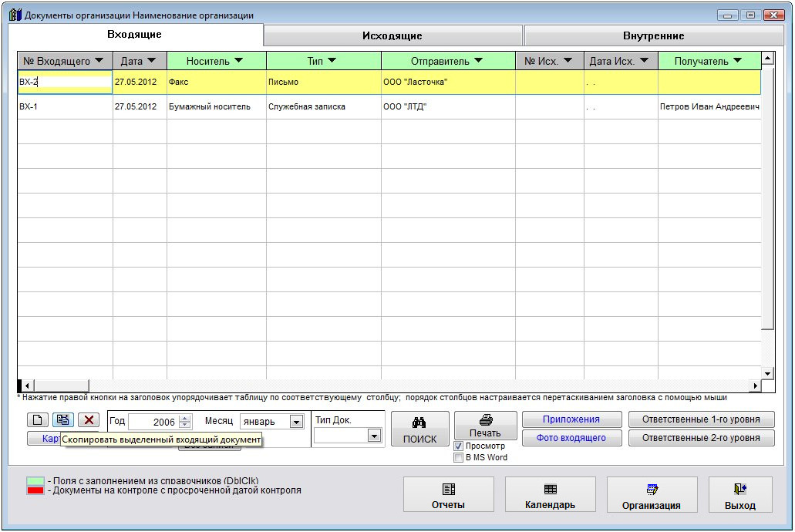Click the Год 2006 input field
Screen dimensions: 795x532
[x=153, y=422]
